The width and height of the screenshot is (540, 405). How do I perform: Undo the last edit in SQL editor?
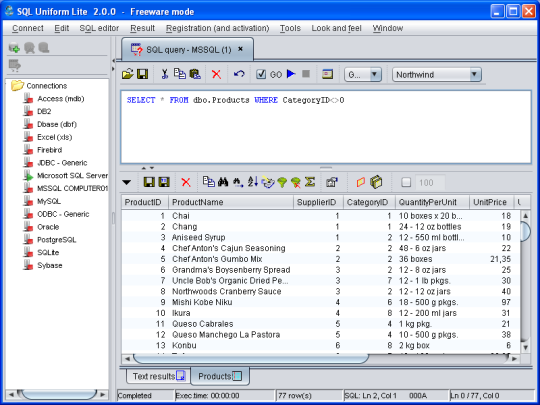pyautogui.click(x=239, y=74)
